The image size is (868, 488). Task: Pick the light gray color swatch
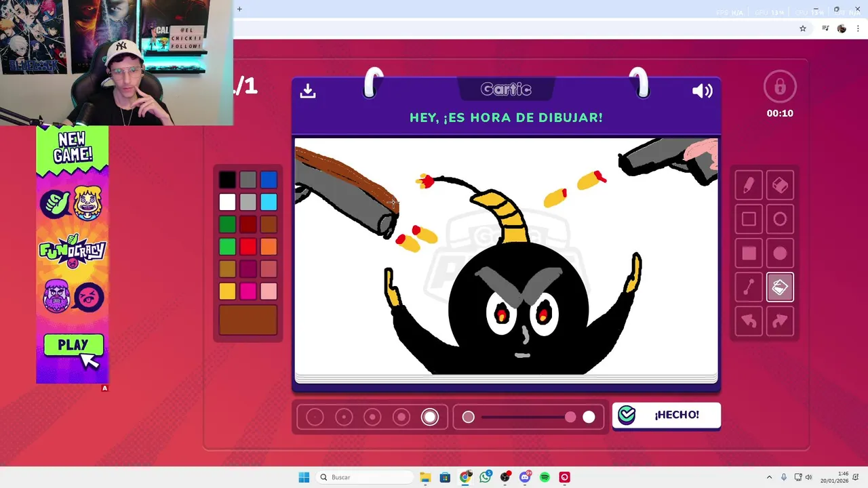pos(248,202)
